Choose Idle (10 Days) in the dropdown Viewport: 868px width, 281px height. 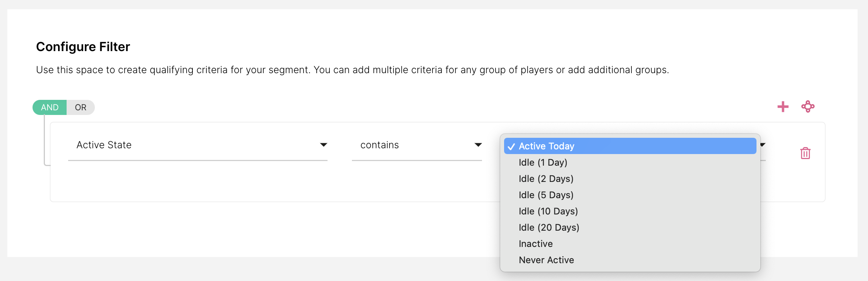click(x=548, y=211)
